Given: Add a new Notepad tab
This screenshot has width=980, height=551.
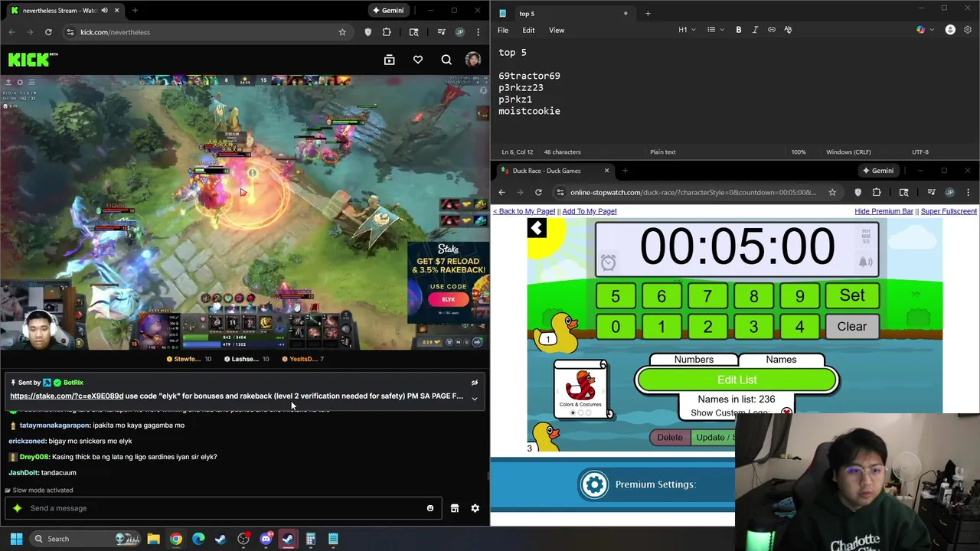Looking at the screenshot, I should pyautogui.click(x=648, y=13).
